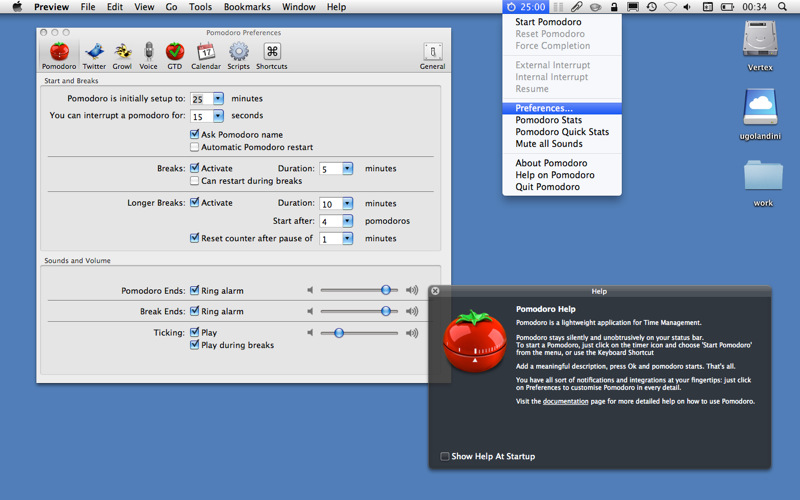
Task: Enable Automatic Pomodoro restart checkbox
Action: 194,147
